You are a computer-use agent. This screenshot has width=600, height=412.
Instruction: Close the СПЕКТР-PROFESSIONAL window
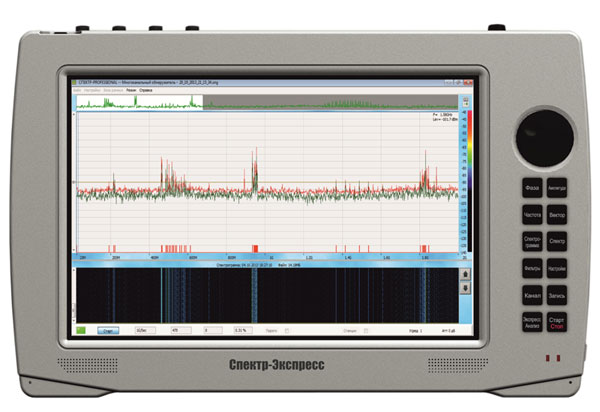click(469, 82)
